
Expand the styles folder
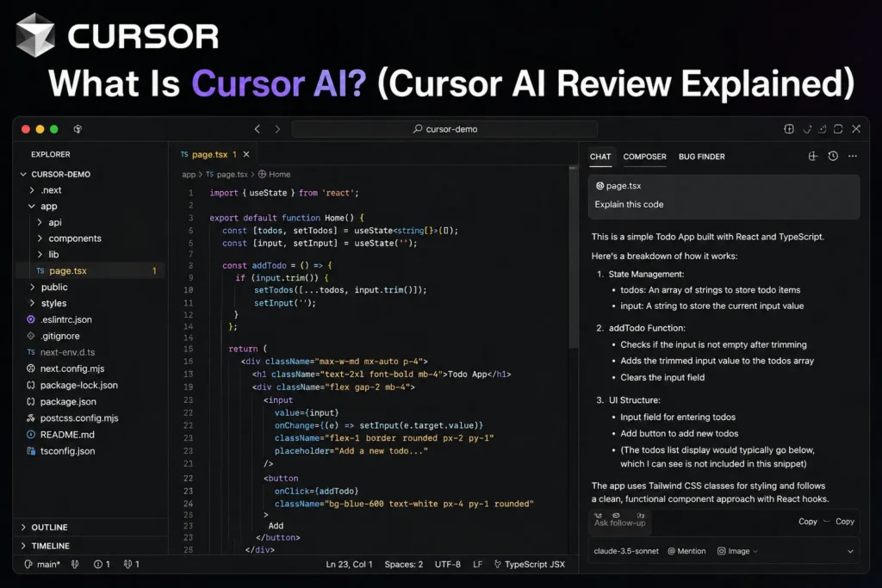(32, 303)
